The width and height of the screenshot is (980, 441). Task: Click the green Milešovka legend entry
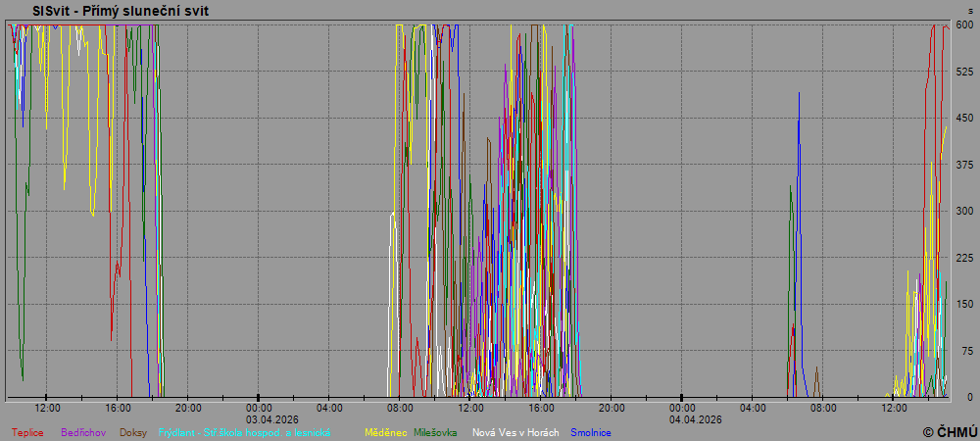(x=437, y=432)
